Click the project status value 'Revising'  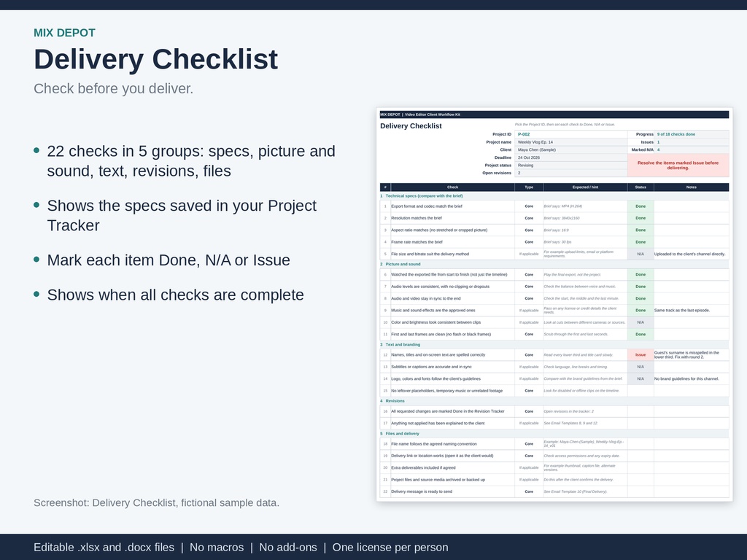click(570, 166)
